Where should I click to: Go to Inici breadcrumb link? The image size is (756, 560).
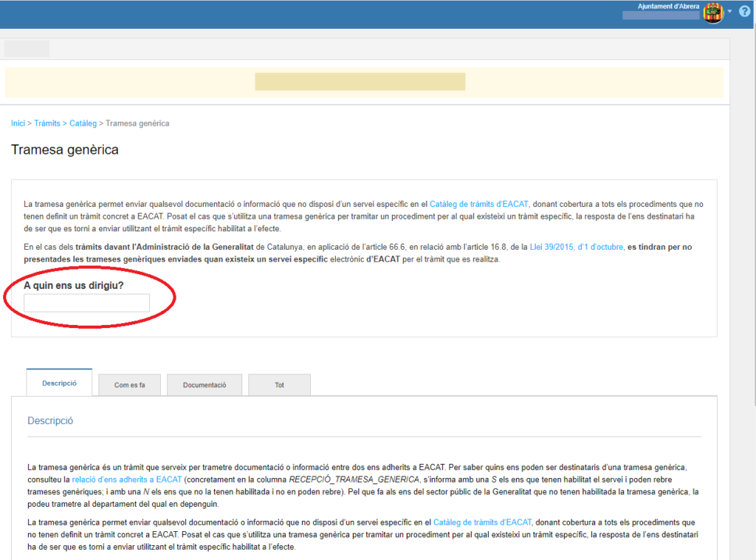18,123
